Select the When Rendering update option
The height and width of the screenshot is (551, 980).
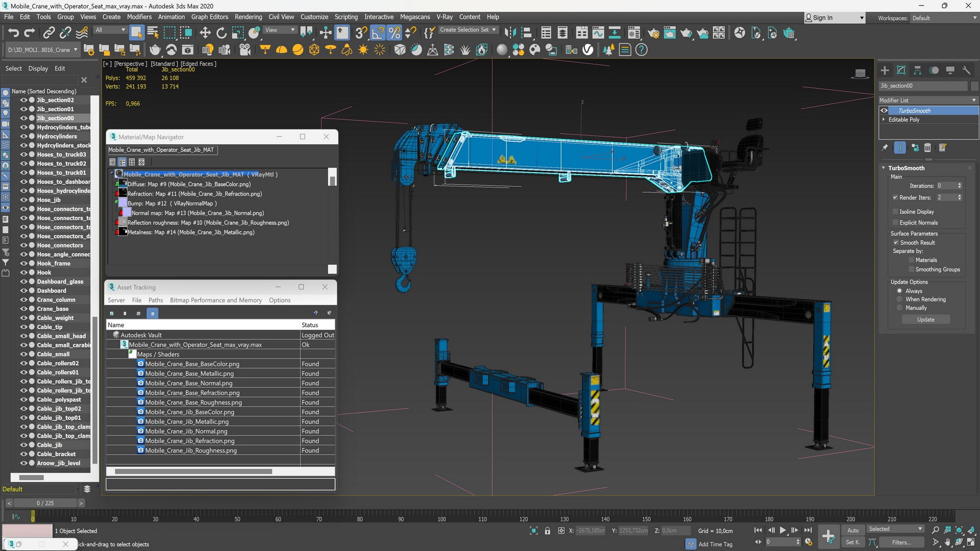click(899, 299)
